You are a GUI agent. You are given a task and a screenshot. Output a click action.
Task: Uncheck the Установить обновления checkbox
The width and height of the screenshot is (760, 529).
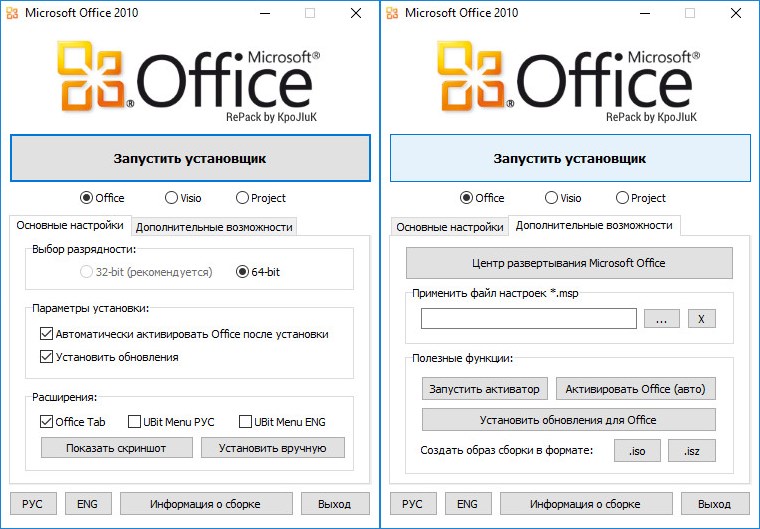point(47,357)
